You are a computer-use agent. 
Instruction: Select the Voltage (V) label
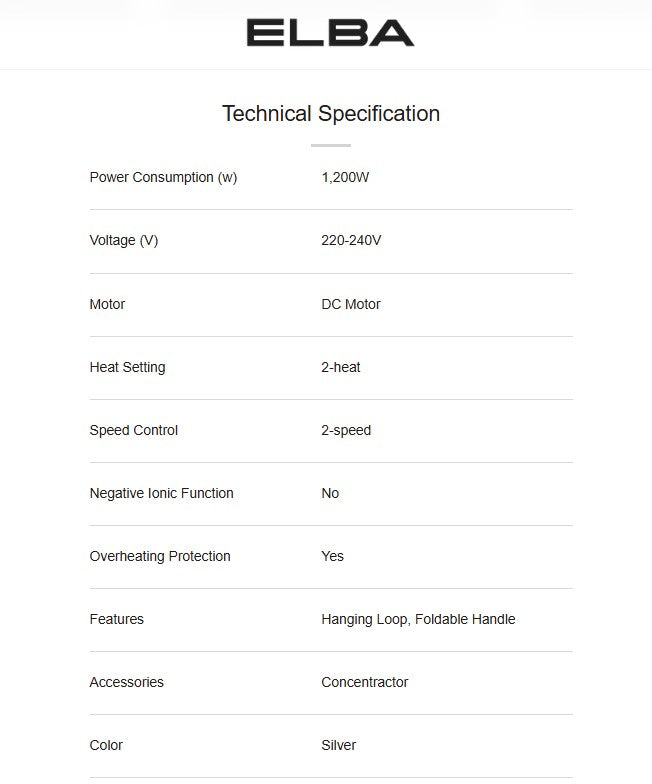point(124,241)
